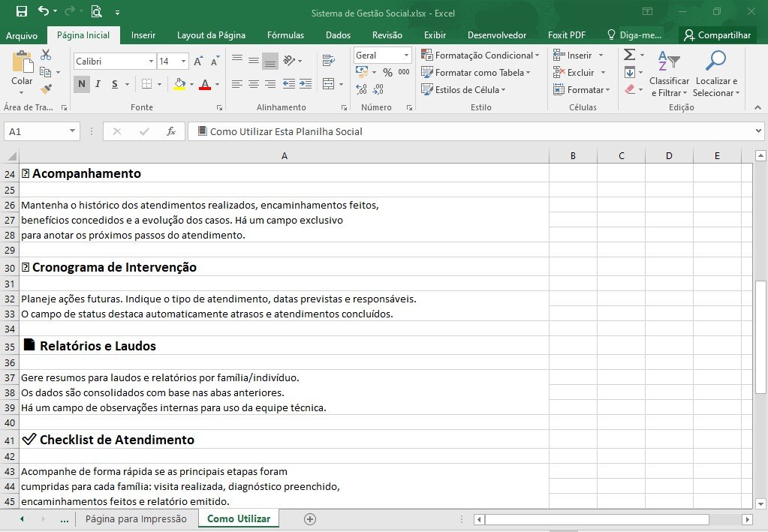Viewport: 768px width, 532px height.
Task: Go to the Página para Impressão sheet
Action: point(136,518)
